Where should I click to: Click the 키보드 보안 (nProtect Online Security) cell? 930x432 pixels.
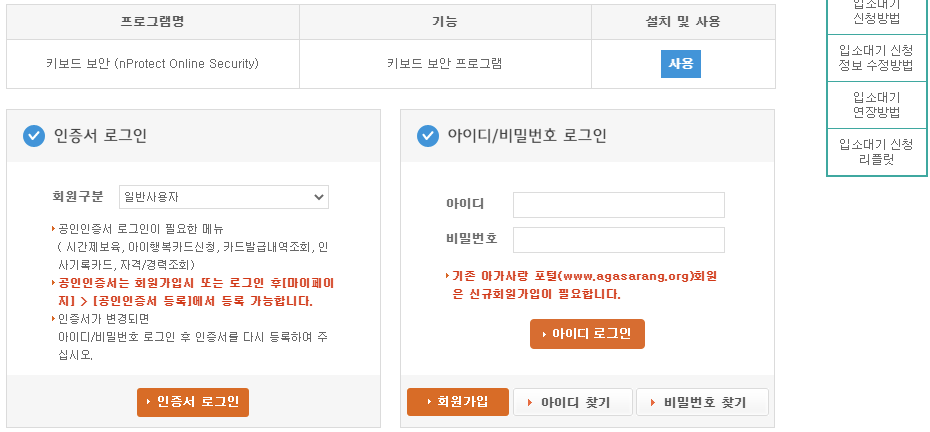click(152, 64)
